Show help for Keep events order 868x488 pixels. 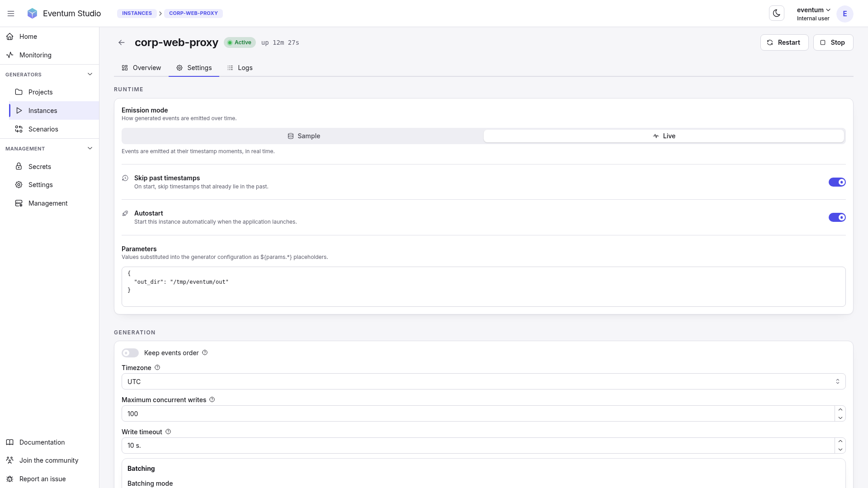pyautogui.click(x=205, y=352)
